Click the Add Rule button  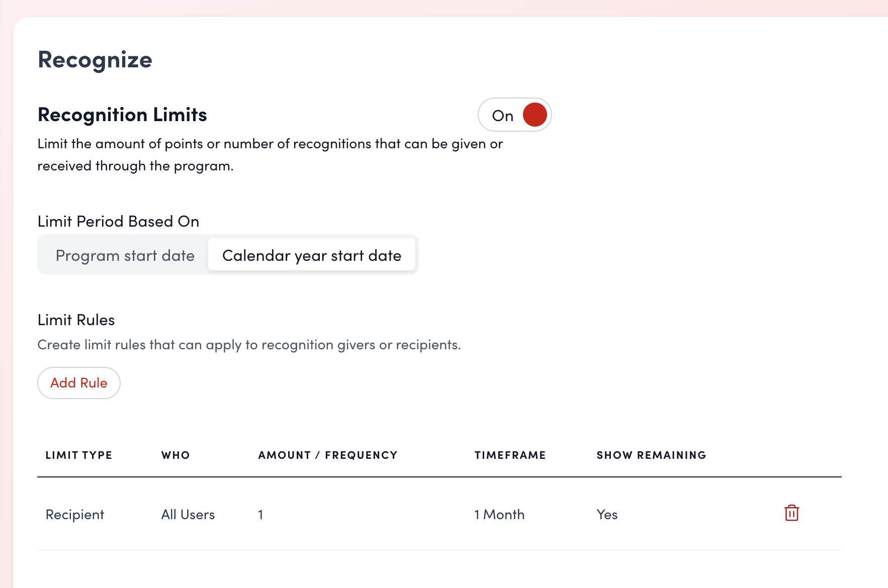(x=79, y=383)
